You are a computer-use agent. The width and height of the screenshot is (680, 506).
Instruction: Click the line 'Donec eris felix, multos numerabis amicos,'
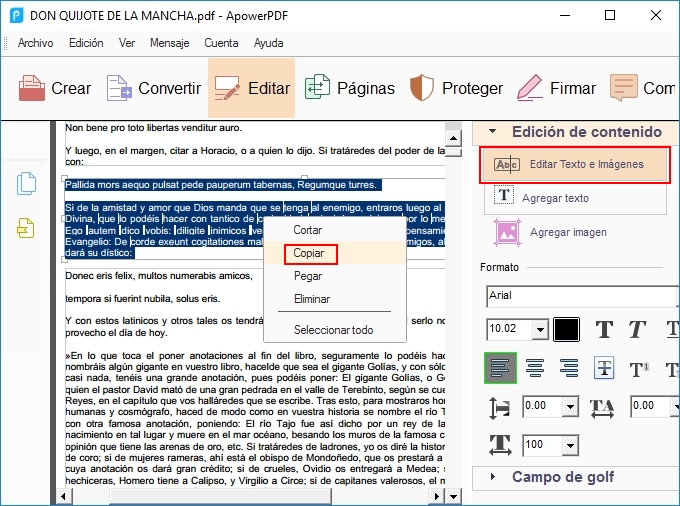click(159, 276)
